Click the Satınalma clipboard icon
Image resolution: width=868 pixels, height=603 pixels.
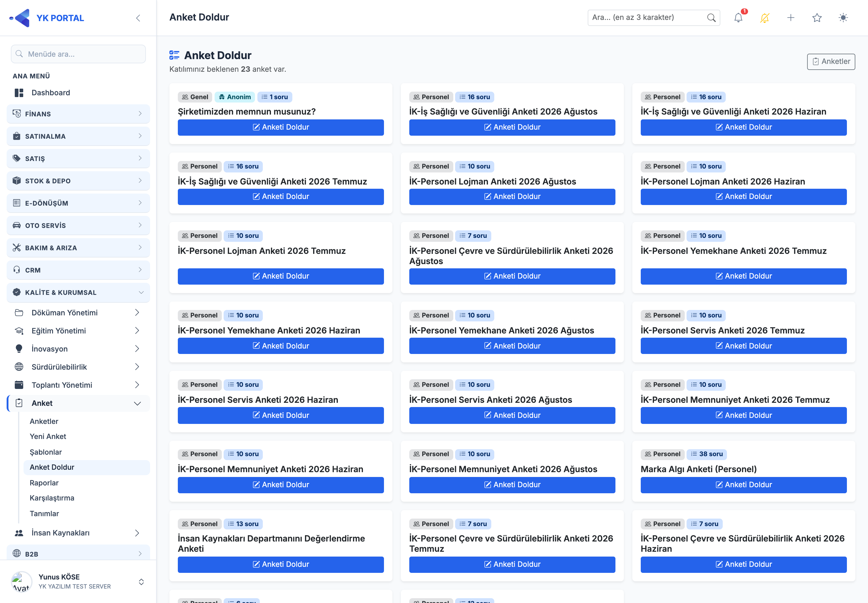click(x=17, y=136)
